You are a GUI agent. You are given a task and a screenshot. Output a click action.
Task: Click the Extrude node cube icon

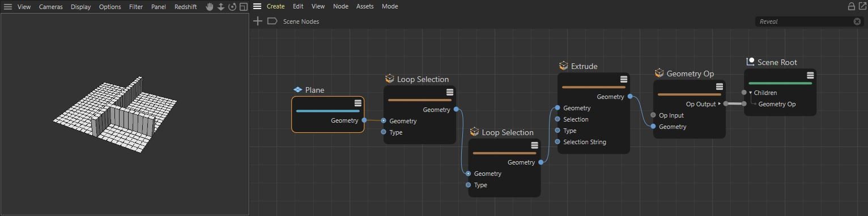(x=564, y=66)
